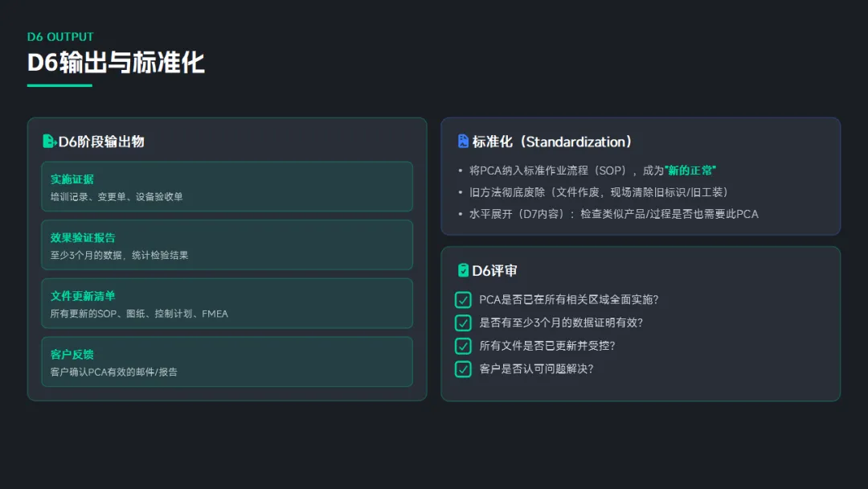The height and width of the screenshot is (489, 868).
Task: Click the D6阶段输出物 document icon
Action: coord(49,142)
